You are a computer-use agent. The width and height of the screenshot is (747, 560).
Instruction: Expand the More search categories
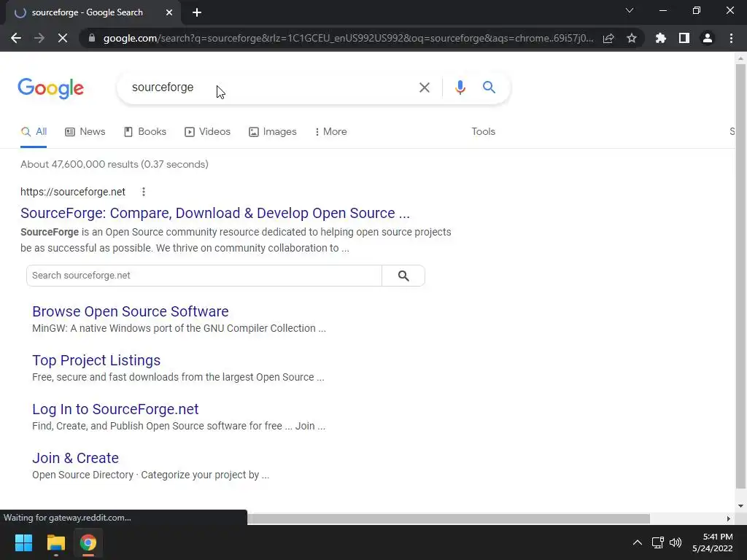click(330, 132)
